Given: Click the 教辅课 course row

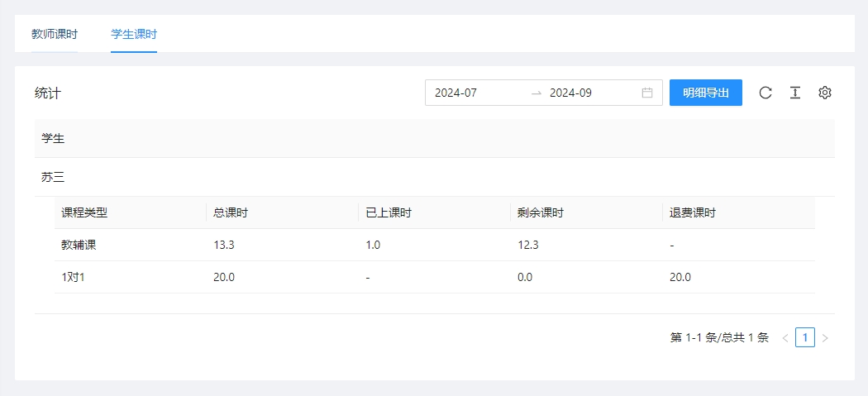Looking at the screenshot, I should coord(79,245).
